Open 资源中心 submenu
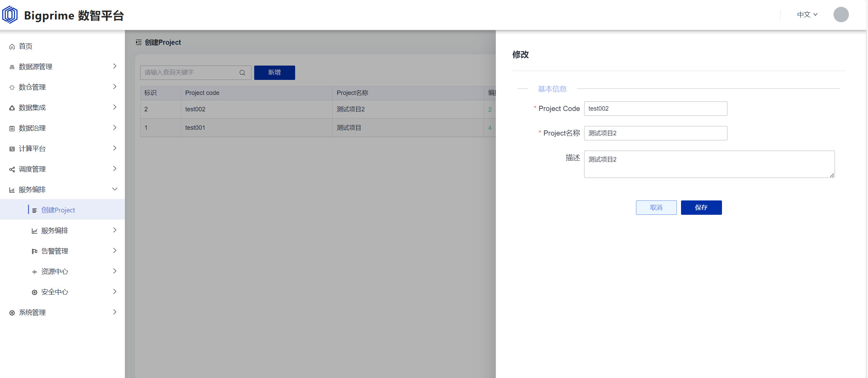Image resolution: width=868 pixels, height=378 pixels. [62, 271]
